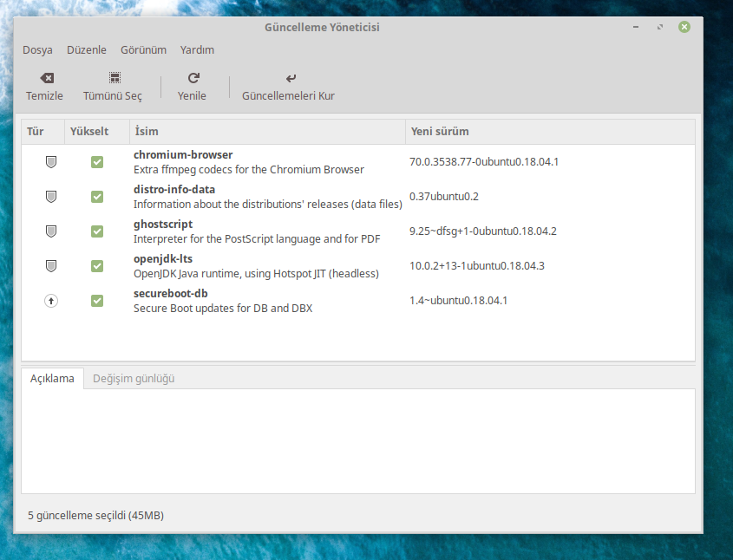The height and width of the screenshot is (560, 733).
Task: Click version 0.37ubuntu0.2
Action: (443, 196)
